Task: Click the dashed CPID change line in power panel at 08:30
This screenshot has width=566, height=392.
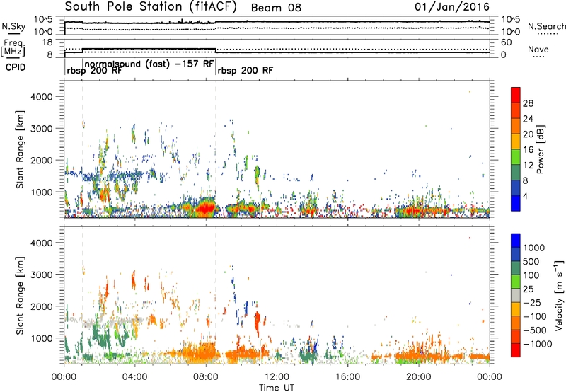Action: (216, 149)
